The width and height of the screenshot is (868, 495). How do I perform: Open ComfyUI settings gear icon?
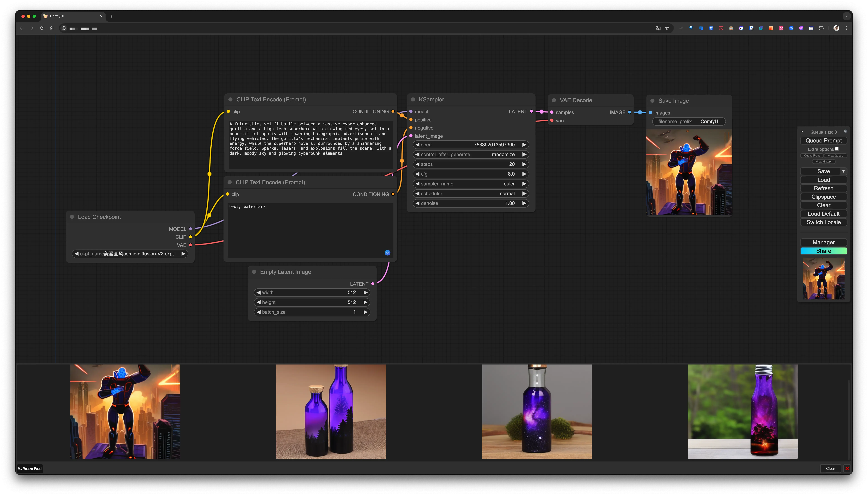pyautogui.click(x=846, y=131)
